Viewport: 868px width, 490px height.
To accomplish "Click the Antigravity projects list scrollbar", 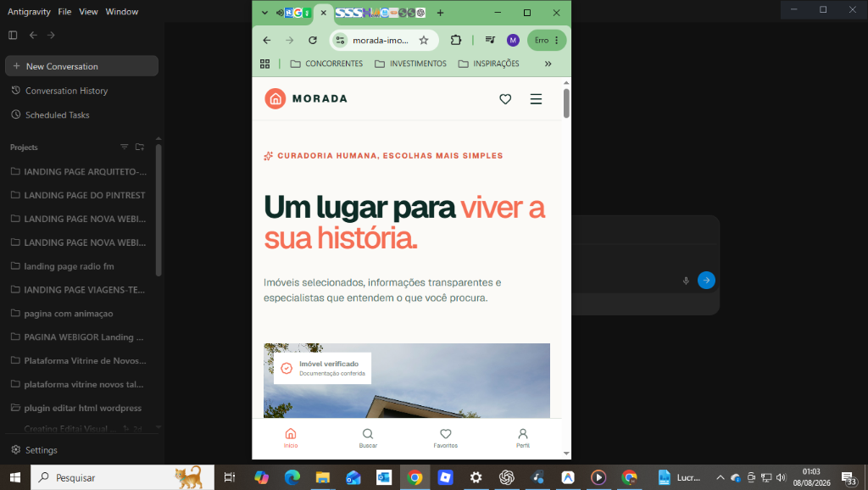I will [159, 210].
